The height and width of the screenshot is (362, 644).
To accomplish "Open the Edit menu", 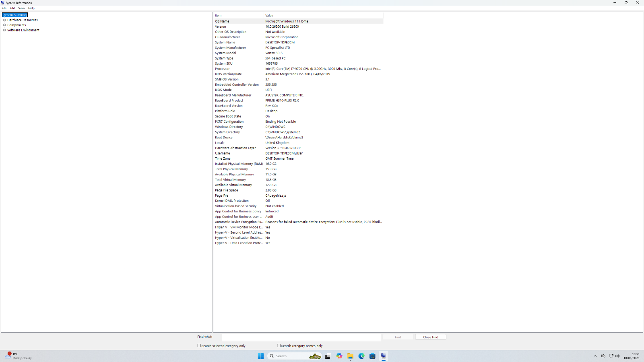I will (12, 8).
